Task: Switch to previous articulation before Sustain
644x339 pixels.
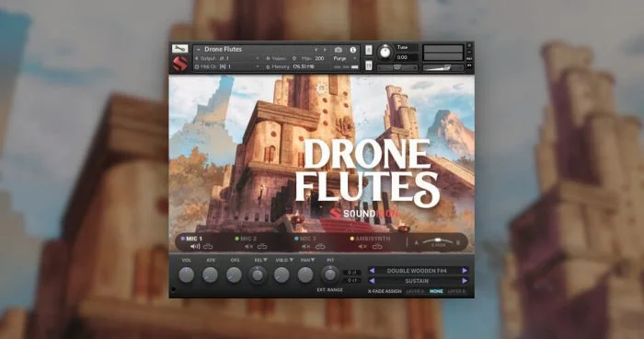Action: pos(372,281)
